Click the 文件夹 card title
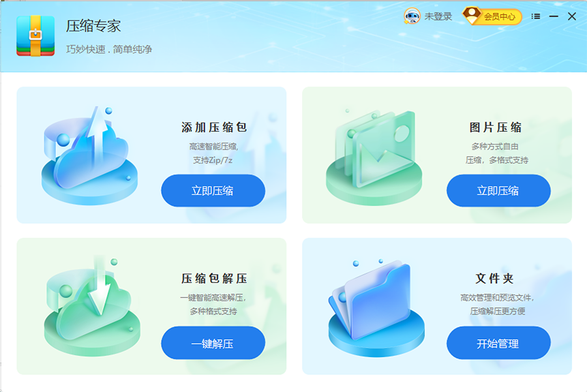 pos(494,279)
